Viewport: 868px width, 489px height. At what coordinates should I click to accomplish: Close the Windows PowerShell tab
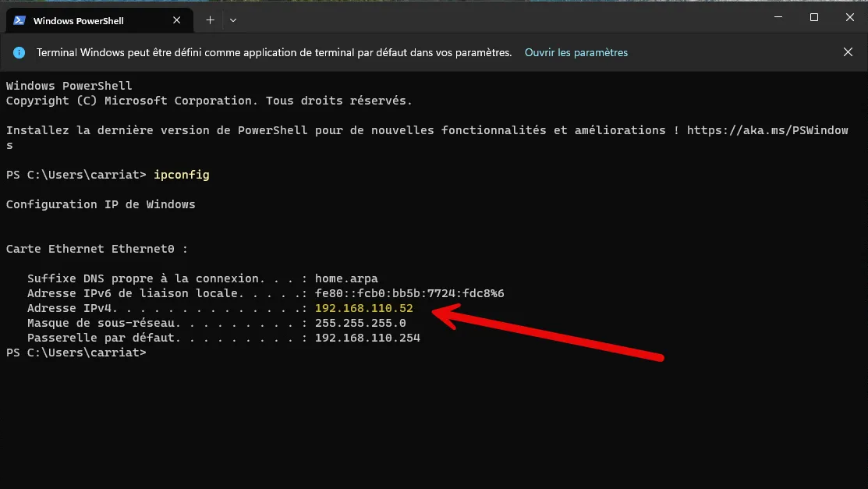(x=178, y=20)
